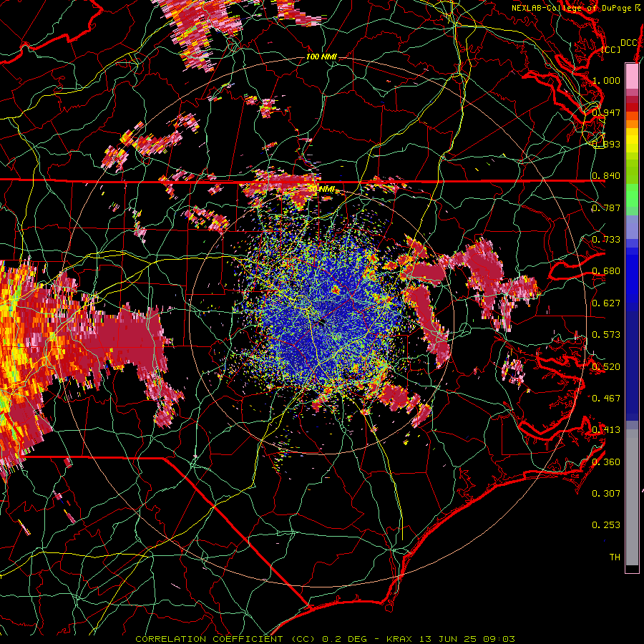Click the [CC] legend unit label
Image resolution: width=644 pixels, height=644 pixels.
tap(610, 49)
